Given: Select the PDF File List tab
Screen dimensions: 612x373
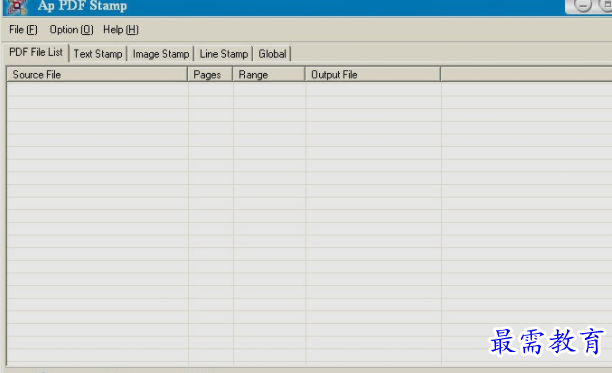Looking at the screenshot, I should pyautogui.click(x=36, y=52).
